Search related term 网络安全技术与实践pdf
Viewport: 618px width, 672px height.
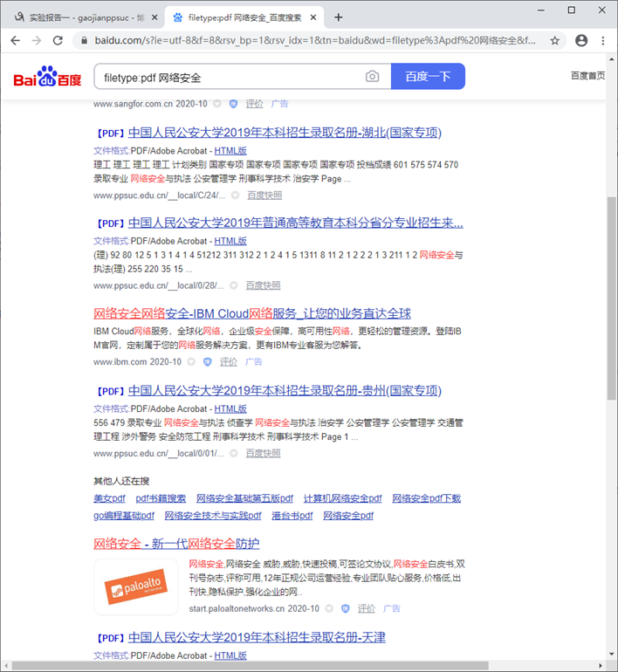click(213, 516)
